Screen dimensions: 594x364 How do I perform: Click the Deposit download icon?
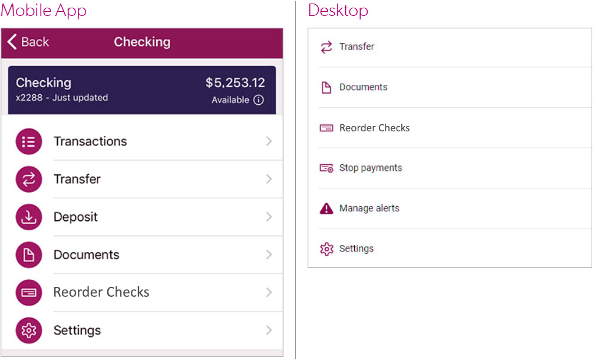pyautogui.click(x=29, y=217)
